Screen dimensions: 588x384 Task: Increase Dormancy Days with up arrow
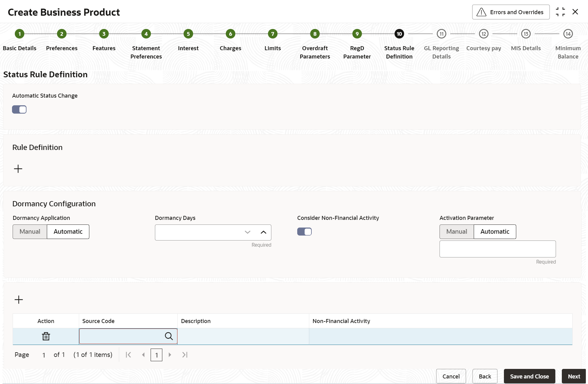point(263,232)
